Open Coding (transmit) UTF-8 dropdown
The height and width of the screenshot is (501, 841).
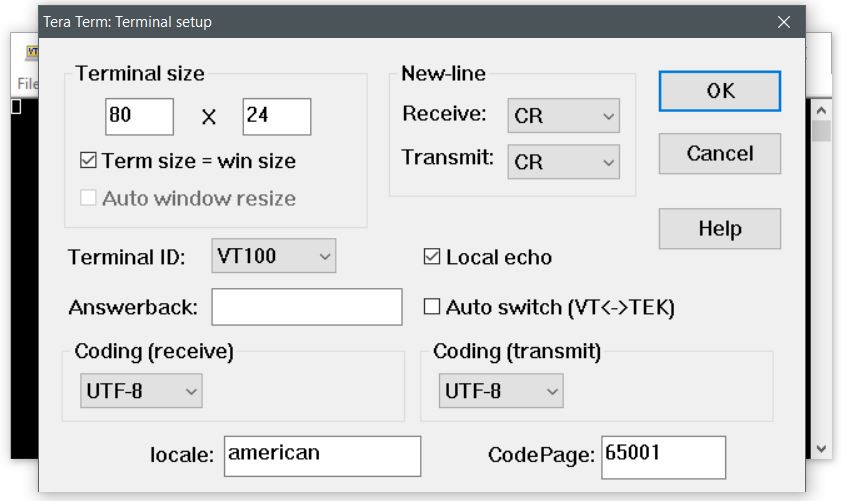point(500,391)
